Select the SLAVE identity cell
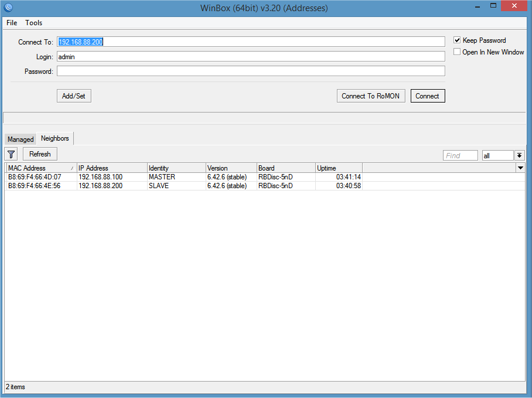Screen dimensions: 532x398 point(159,186)
